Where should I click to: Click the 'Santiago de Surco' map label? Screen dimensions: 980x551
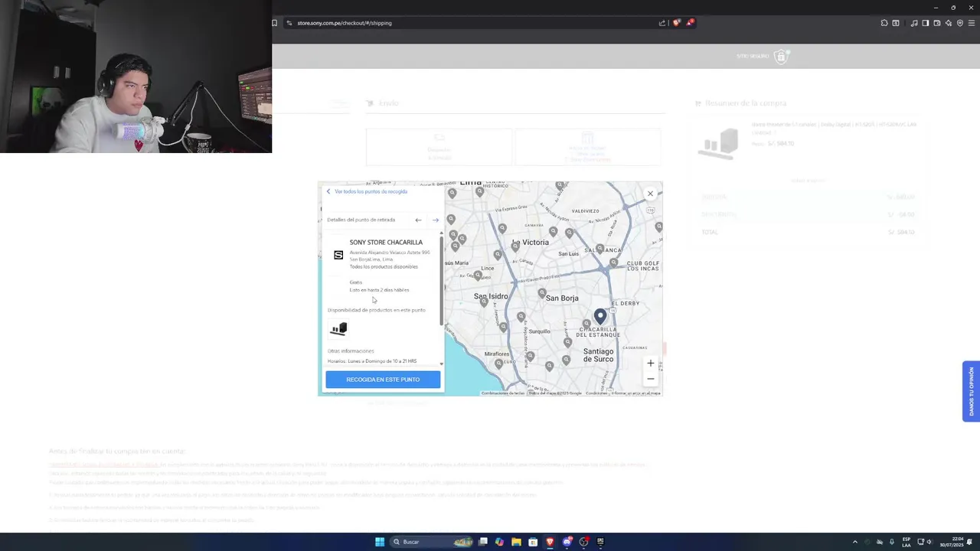(598, 355)
